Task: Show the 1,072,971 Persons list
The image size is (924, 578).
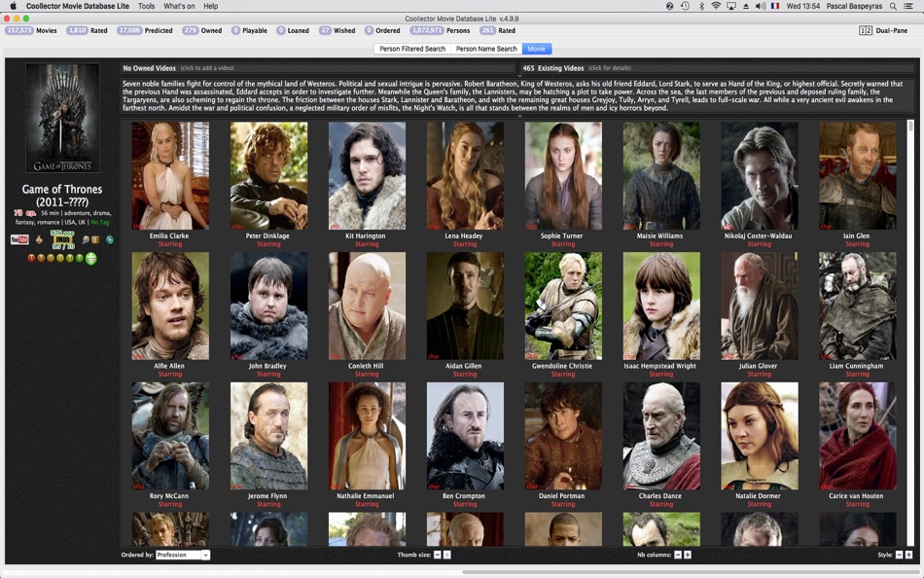Action: [440, 30]
